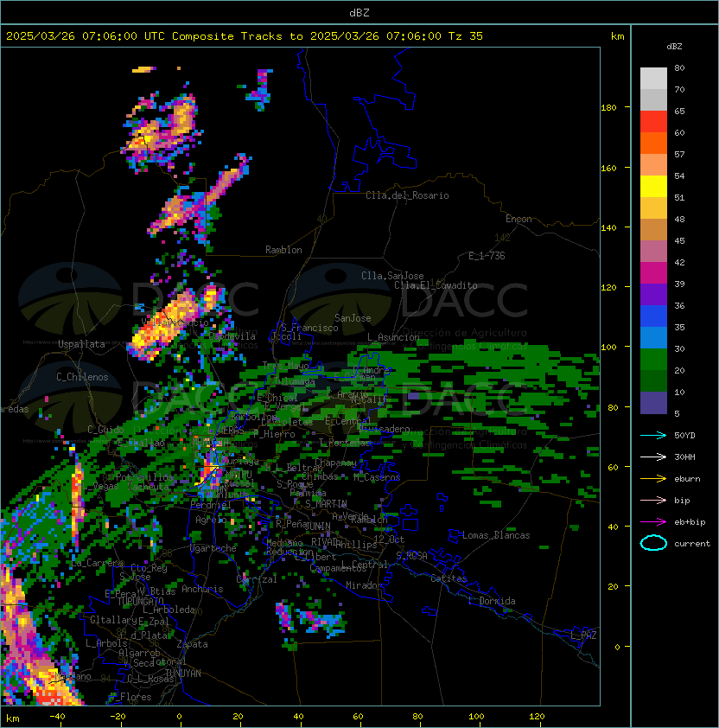
Task: Click the 'S_MARTIN' map label
Action: 327,503
